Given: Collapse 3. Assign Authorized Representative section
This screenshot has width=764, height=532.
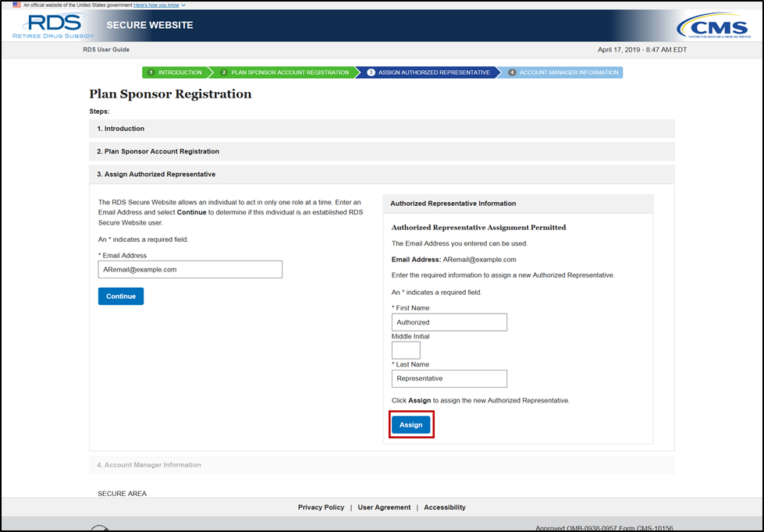Looking at the screenshot, I should (x=156, y=174).
